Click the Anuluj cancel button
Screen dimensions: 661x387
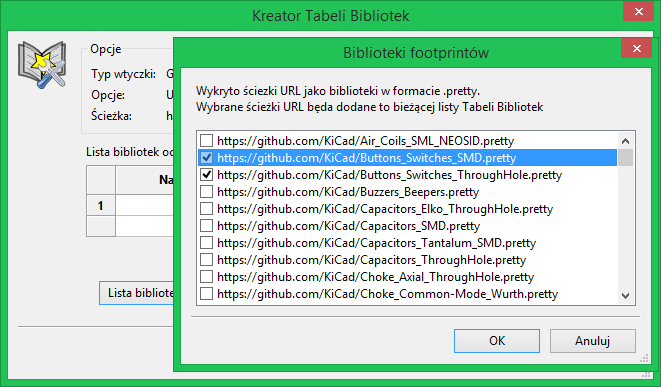click(592, 341)
